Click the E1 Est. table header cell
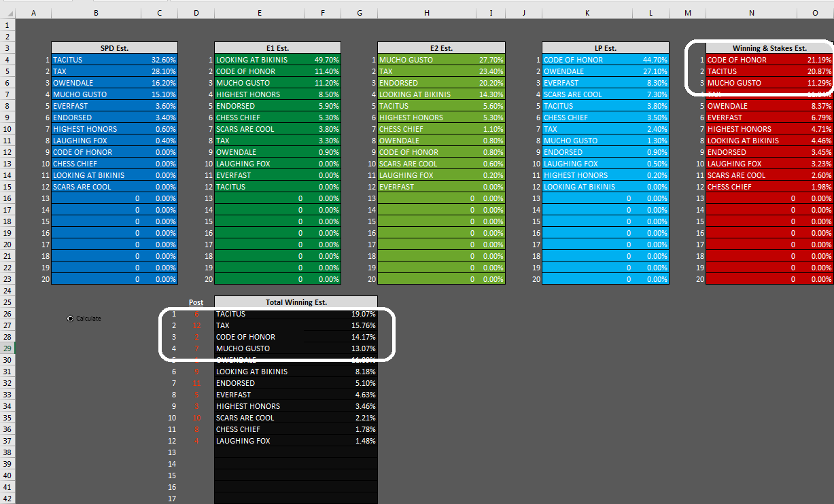 278,48
